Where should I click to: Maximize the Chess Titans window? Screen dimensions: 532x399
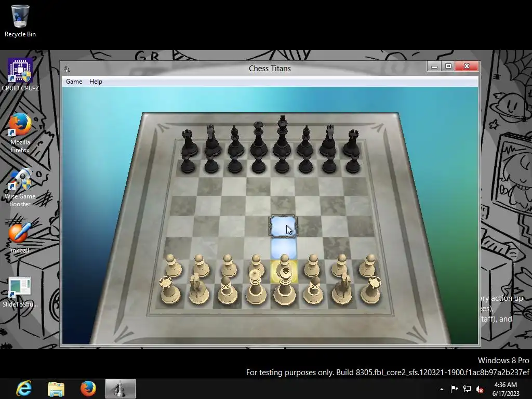coord(448,66)
